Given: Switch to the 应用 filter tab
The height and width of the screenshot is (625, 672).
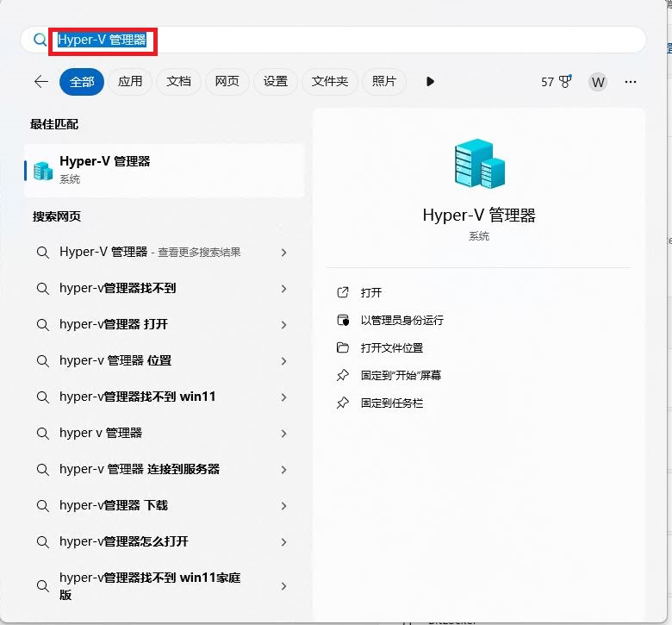Looking at the screenshot, I should (x=130, y=82).
